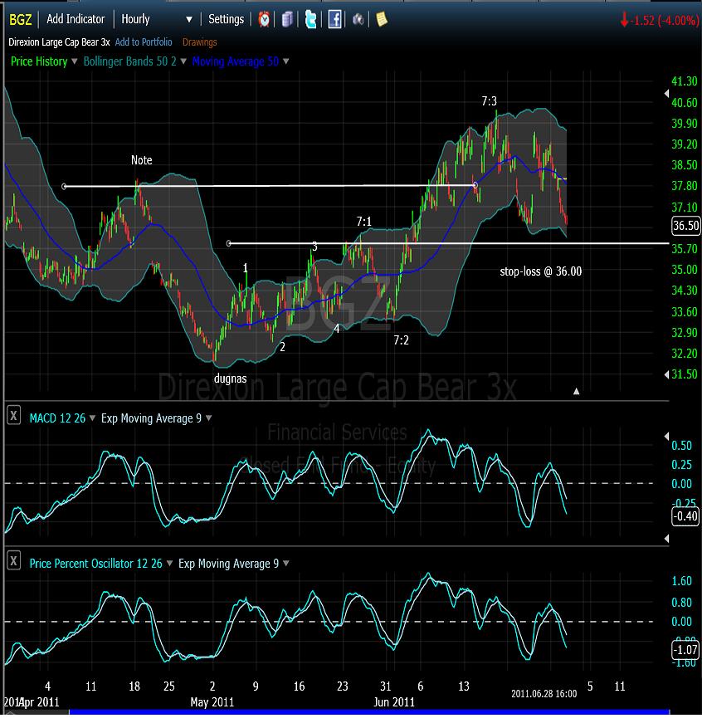Viewport: 702px width, 728px height.
Task: Click the 'Jun 2011' axis label
Action: tap(394, 702)
